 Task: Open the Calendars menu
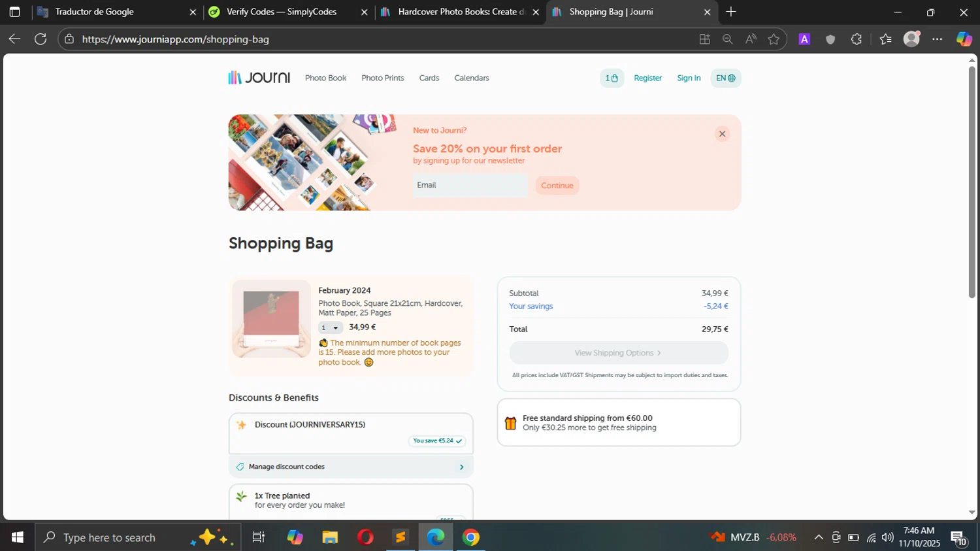pyautogui.click(x=472, y=78)
